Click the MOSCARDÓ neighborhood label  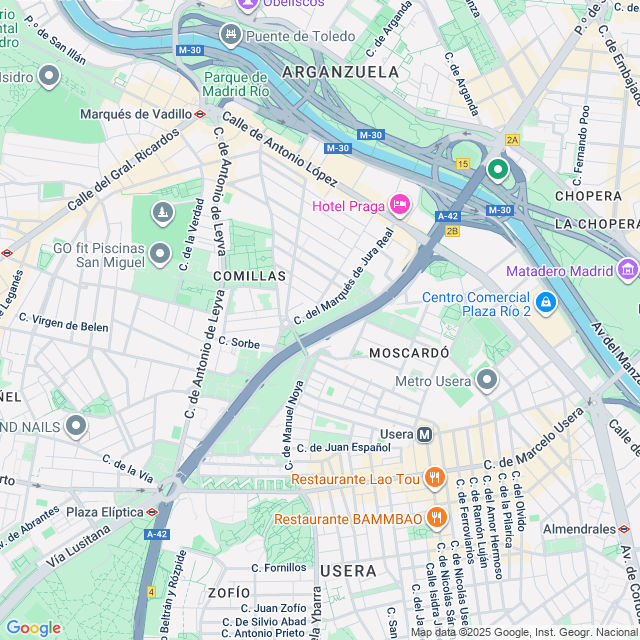[409, 353]
